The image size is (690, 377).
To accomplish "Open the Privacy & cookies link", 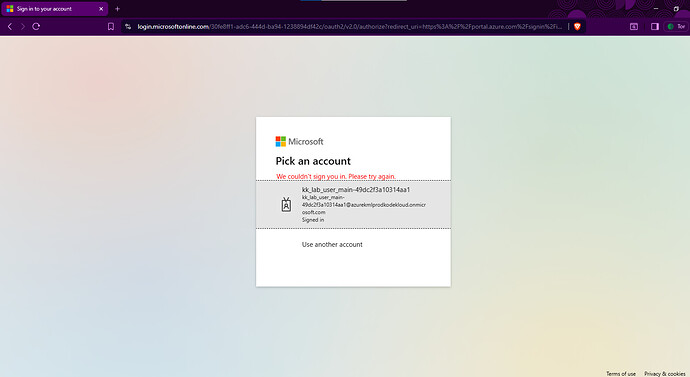I will 665,373.
